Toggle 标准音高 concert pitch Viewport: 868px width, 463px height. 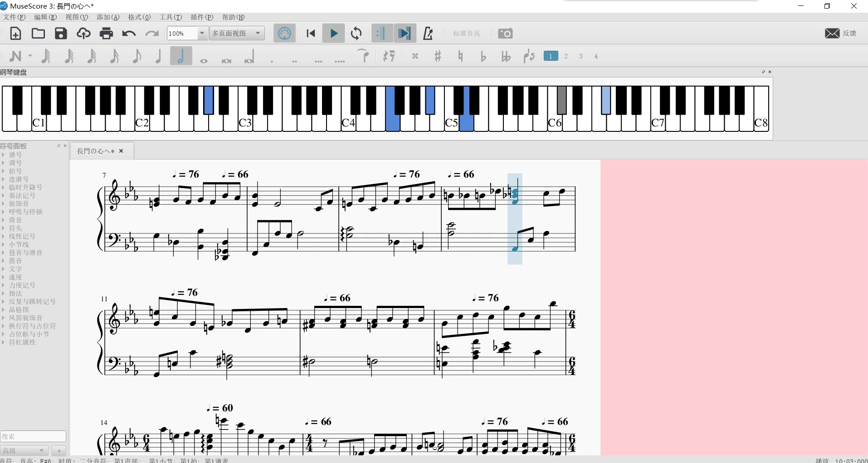coord(467,34)
